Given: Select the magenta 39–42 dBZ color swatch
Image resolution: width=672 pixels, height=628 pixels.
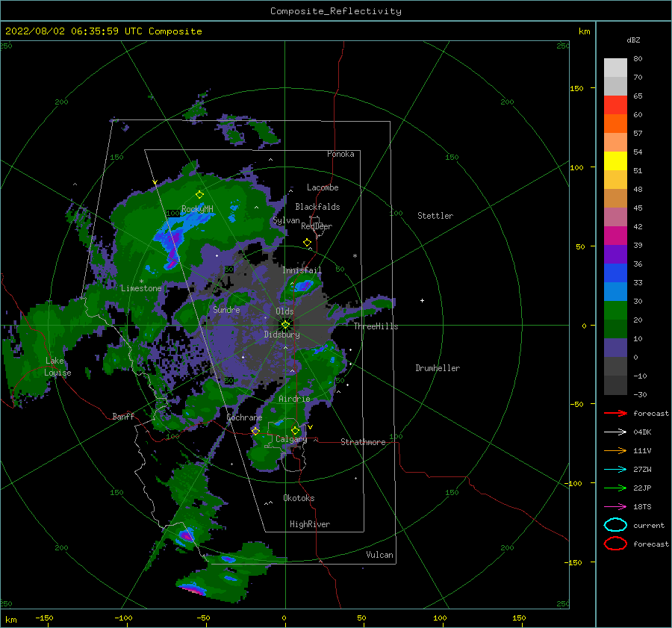Looking at the screenshot, I should click(x=615, y=236).
